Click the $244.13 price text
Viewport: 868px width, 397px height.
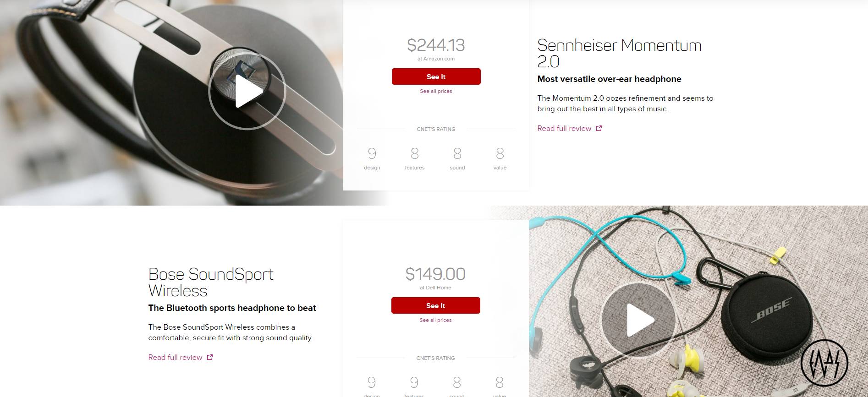coord(436,45)
